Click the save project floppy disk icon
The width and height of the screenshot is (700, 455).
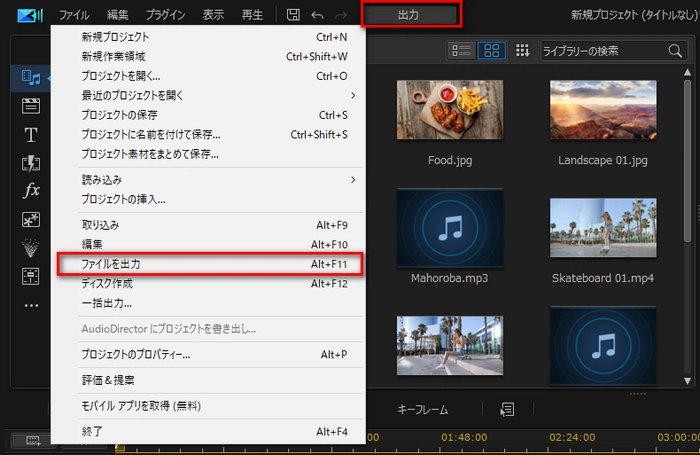coord(293,15)
